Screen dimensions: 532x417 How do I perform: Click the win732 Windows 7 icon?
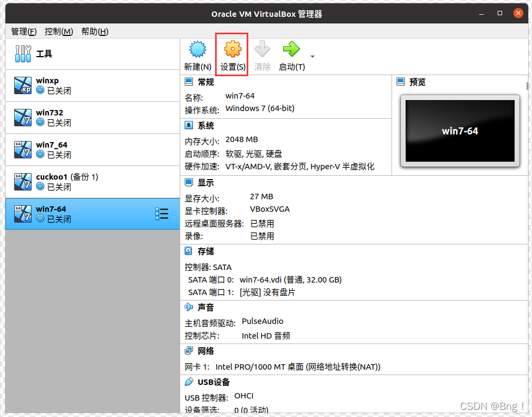point(23,118)
